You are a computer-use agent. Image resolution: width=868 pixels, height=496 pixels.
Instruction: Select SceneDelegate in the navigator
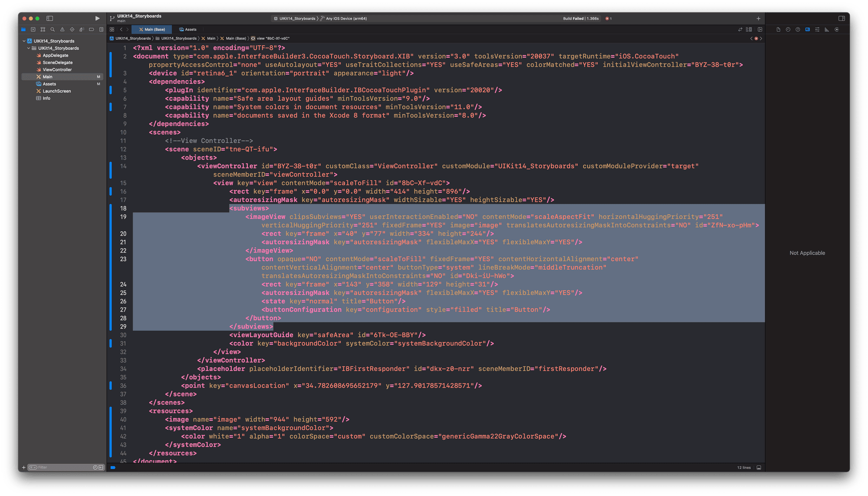57,62
